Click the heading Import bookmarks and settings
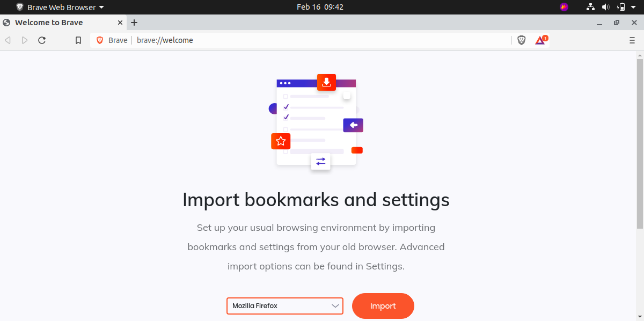 pyautogui.click(x=316, y=200)
